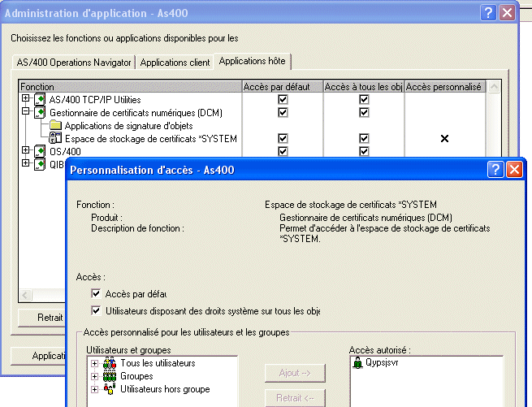The height and width of the screenshot is (407, 532).
Task: Select Utilisateurs hors groupe entry
Action: pos(165,389)
